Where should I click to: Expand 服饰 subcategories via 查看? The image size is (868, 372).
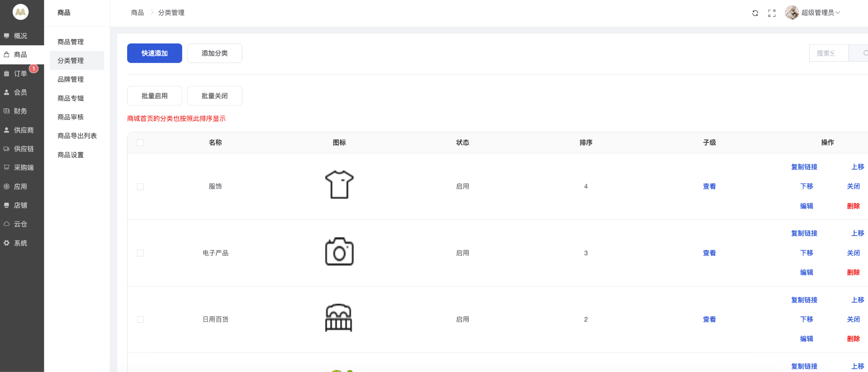[709, 187]
